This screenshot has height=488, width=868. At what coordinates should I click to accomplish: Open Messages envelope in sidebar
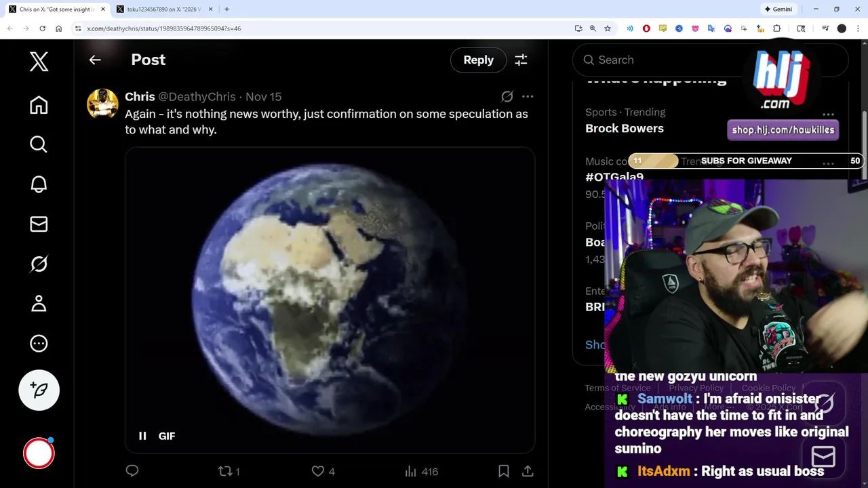coord(39,224)
